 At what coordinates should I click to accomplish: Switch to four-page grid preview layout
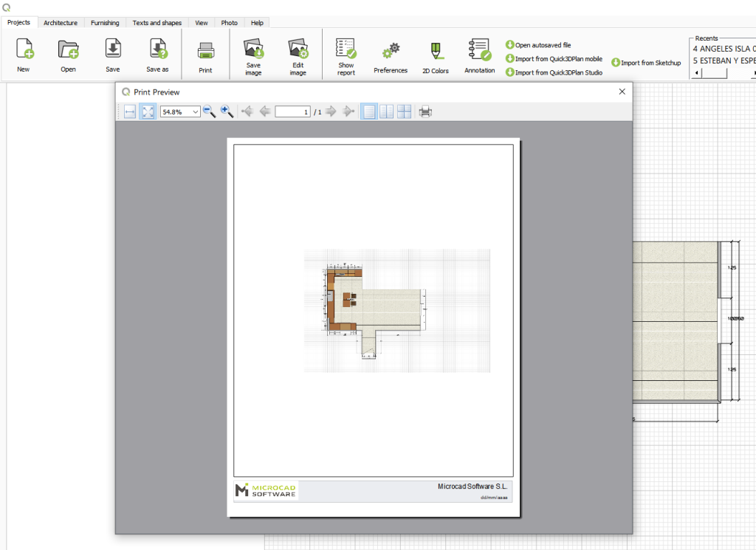pyautogui.click(x=404, y=111)
